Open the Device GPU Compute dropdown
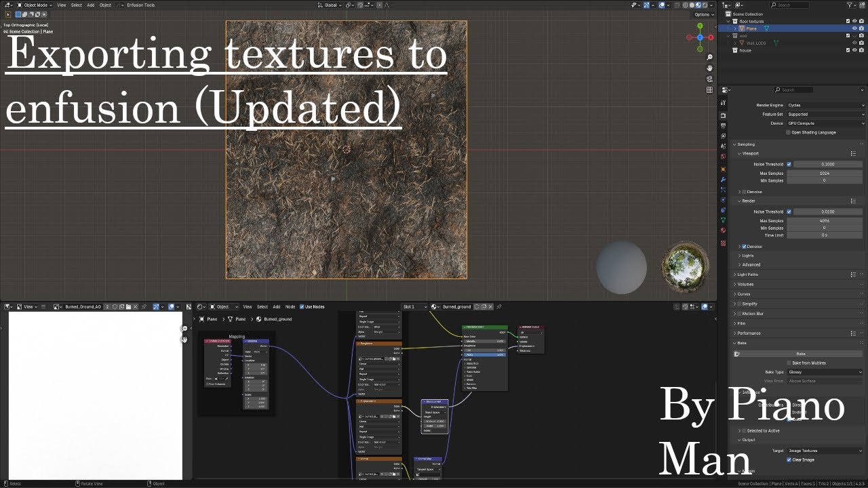Viewport: 868px width, 488px height. (x=826, y=123)
